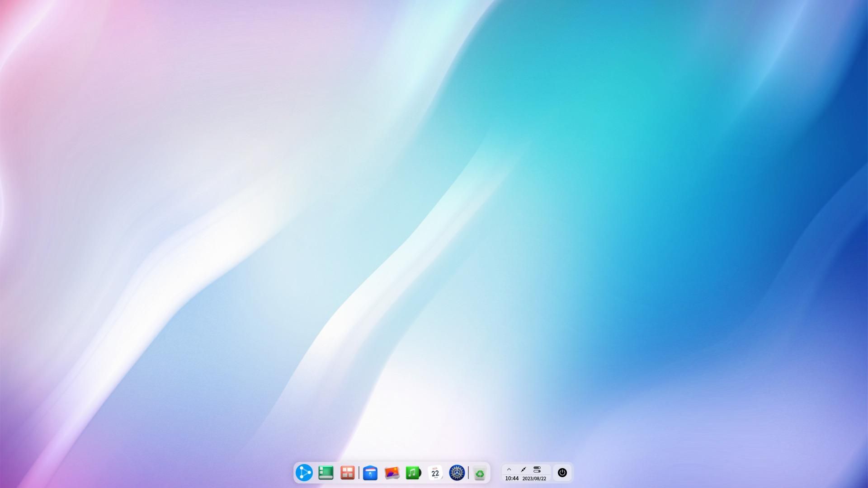View today's schedule in the Calendar app
868x488 pixels.
coord(435,473)
